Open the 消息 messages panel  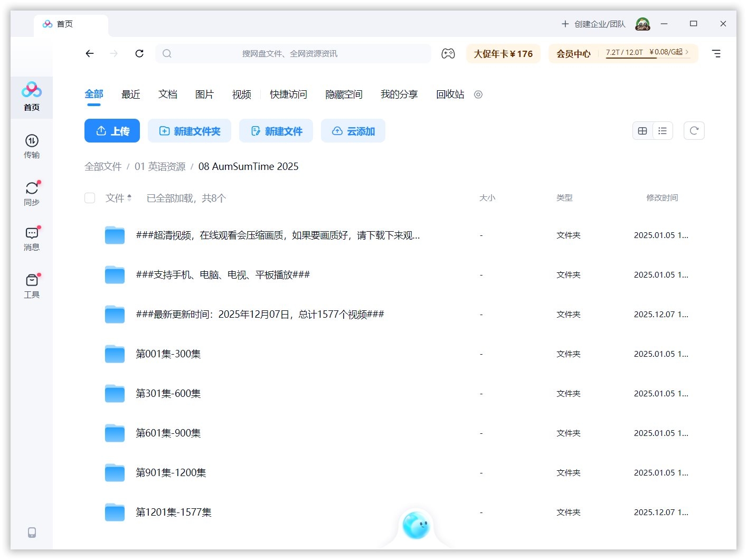[32, 239]
